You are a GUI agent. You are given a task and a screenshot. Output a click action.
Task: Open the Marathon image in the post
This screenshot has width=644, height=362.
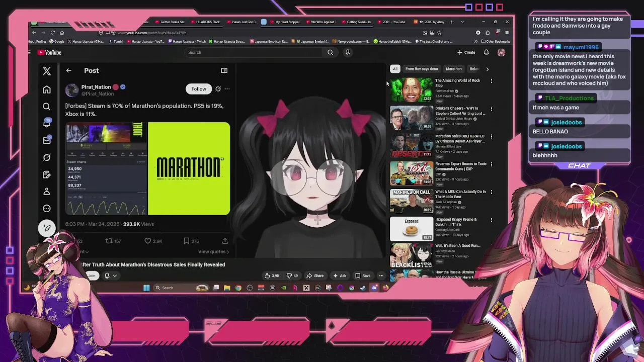pyautogui.click(x=189, y=168)
